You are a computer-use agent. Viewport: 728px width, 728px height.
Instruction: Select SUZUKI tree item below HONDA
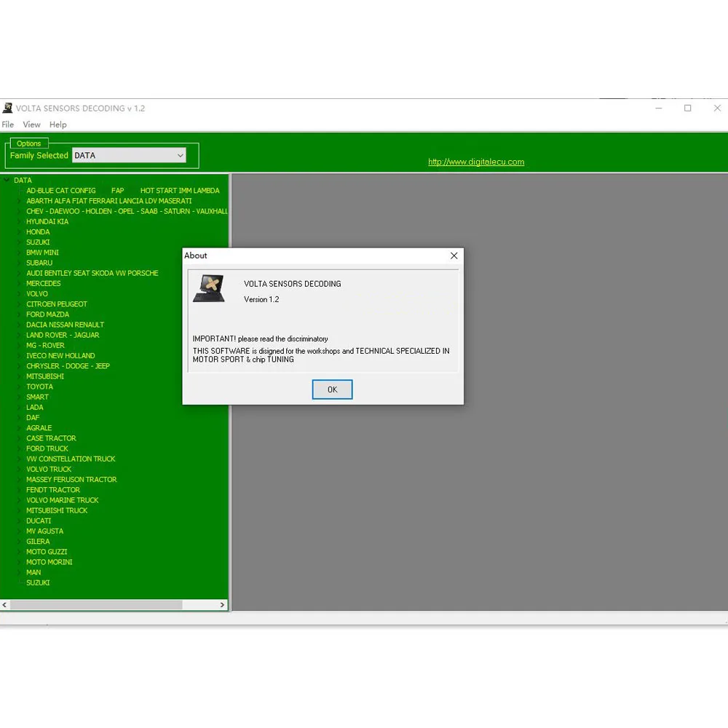coord(38,242)
